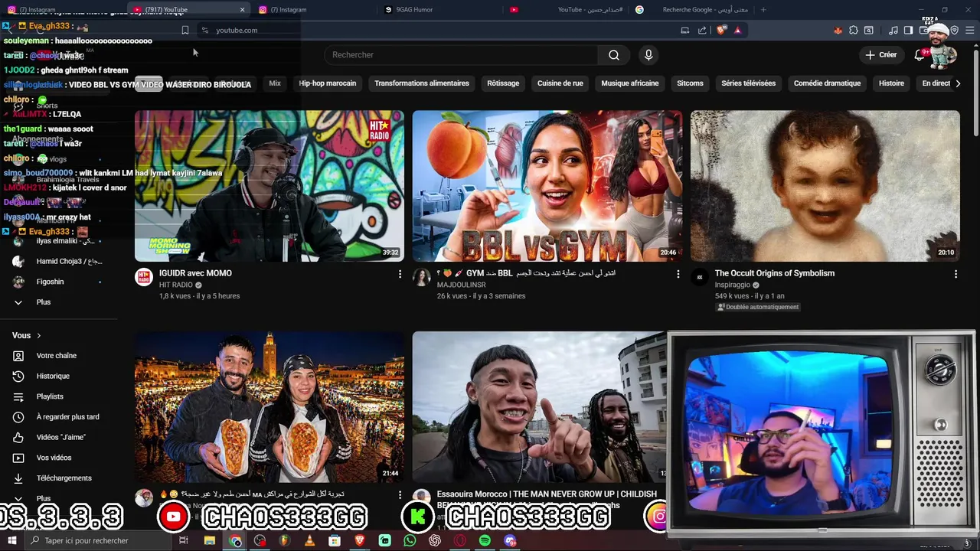This screenshot has width=980, height=551.
Task: Click the Créer button
Action: click(x=881, y=55)
